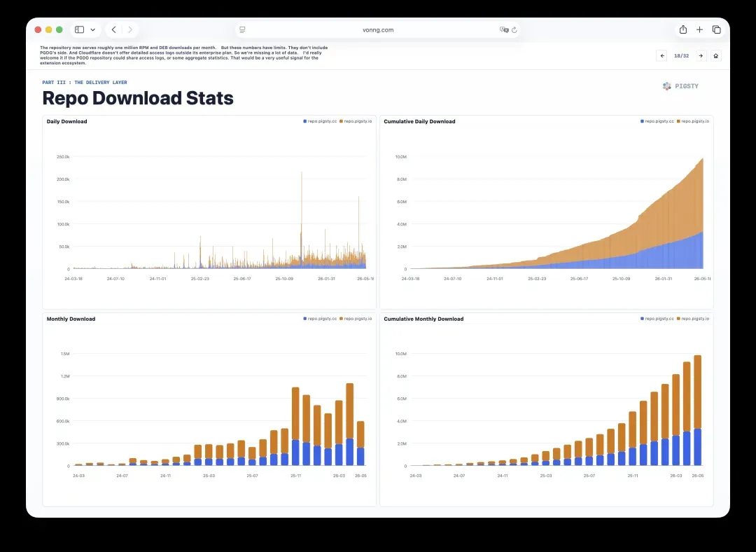Click the 25-10-09 date label in Daily Download
Image resolution: width=756 pixels, height=552 pixels.
[x=284, y=278]
